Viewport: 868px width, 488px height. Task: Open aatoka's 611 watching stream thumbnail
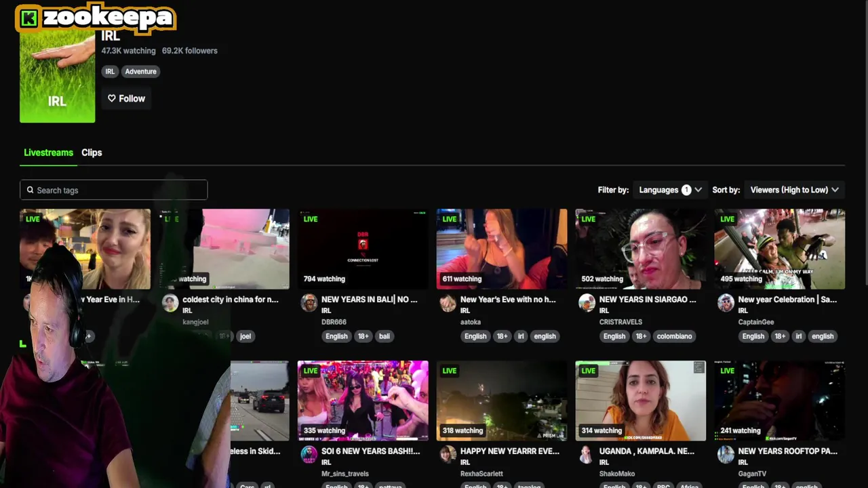pos(502,249)
